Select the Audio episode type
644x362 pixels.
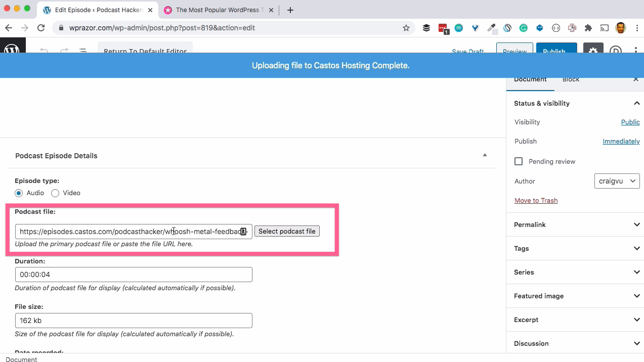pyautogui.click(x=18, y=193)
